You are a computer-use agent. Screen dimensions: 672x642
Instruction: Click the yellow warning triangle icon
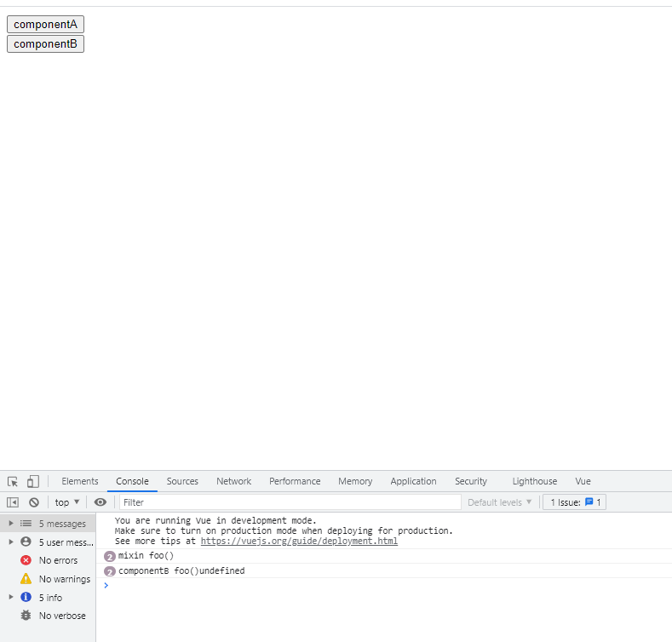point(26,579)
